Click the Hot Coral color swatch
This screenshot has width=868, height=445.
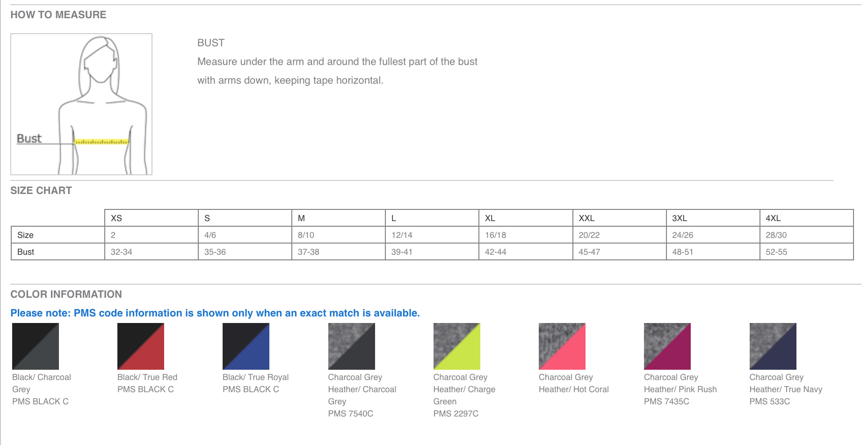pyautogui.click(x=562, y=346)
